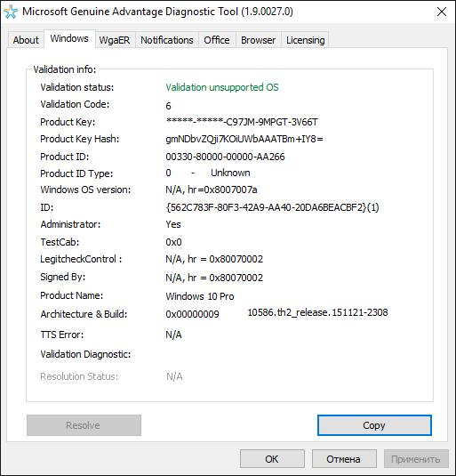Viewport: 456px width, 476px height.
Task: Click the Применить apply button
Action: click(416, 459)
